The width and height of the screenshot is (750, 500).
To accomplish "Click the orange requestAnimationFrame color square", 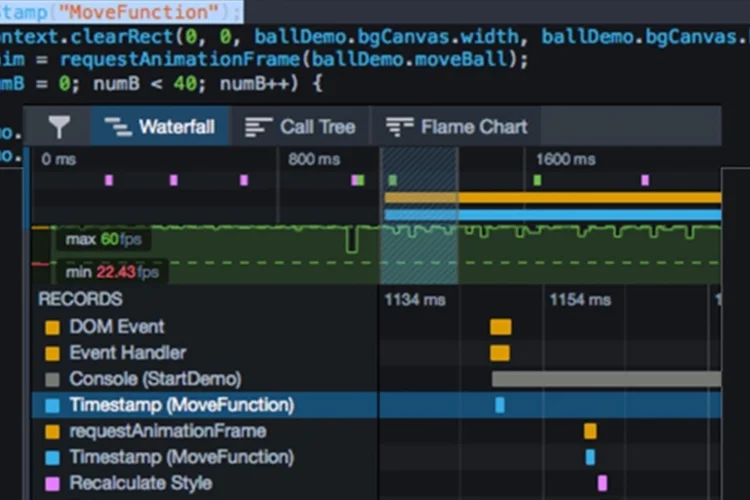I will [x=52, y=432].
